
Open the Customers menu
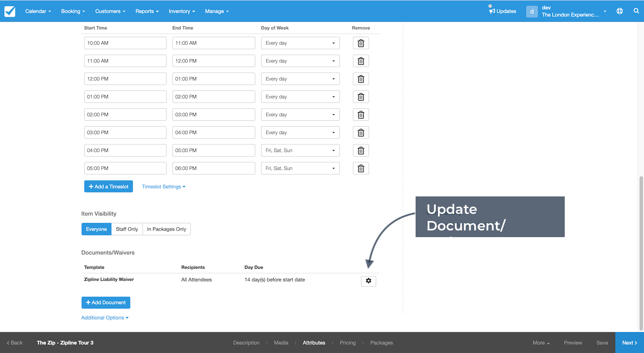(x=110, y=11)
